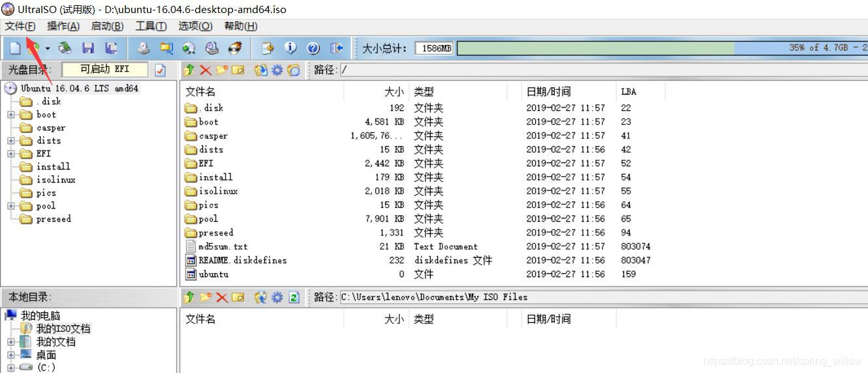Click the add-to-image icon in local pane toolbar

click(x=261, y=297)
